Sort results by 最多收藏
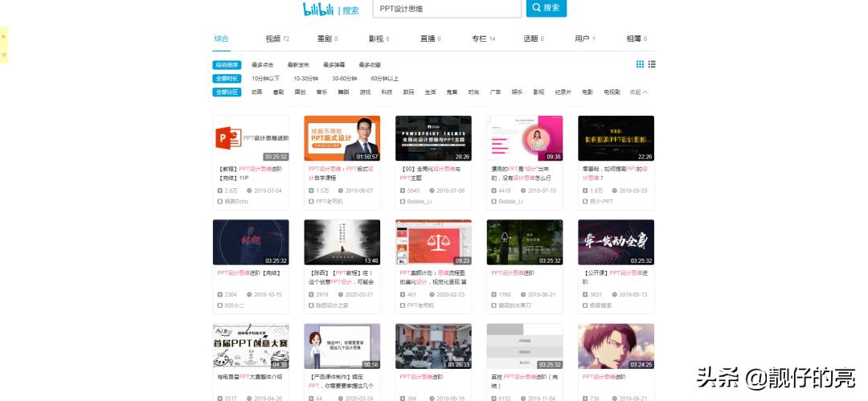868x401 pixels. click(x=369, y=65)
